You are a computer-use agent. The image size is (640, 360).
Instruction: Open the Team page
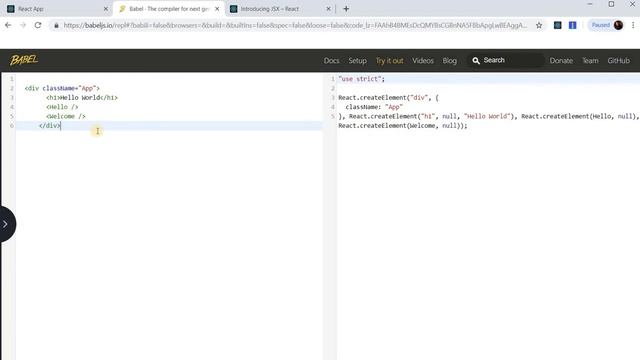[x=590, y=60]
